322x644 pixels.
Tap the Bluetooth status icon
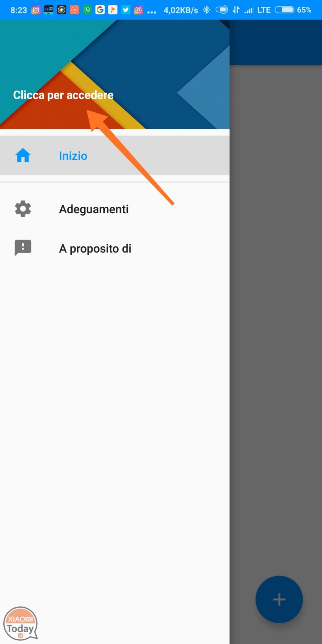pyautogui.click(x=206, y=10)
